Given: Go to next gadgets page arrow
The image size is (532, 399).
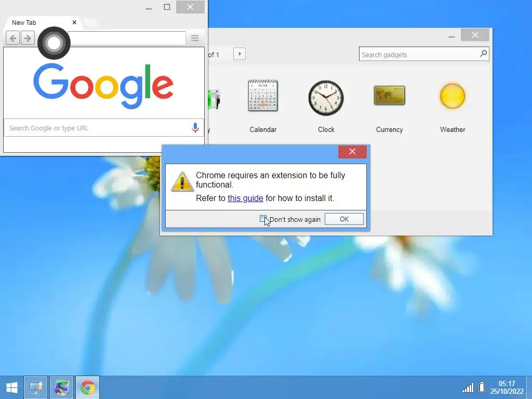Looking at the screenshot, I should point(240,54).
